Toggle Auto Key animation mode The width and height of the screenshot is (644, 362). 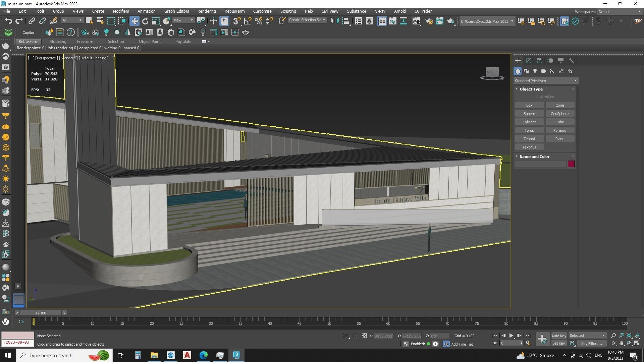(558, 336)
